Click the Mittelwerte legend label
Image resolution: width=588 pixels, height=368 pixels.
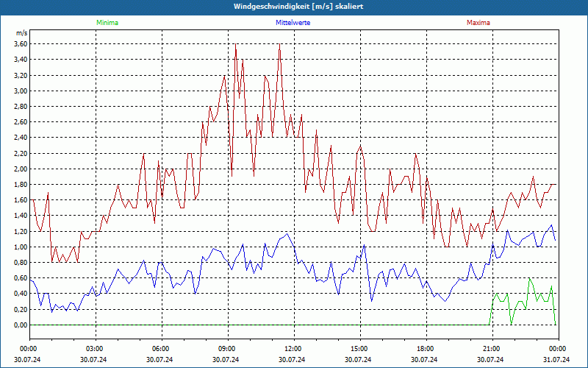click(293, 23)
